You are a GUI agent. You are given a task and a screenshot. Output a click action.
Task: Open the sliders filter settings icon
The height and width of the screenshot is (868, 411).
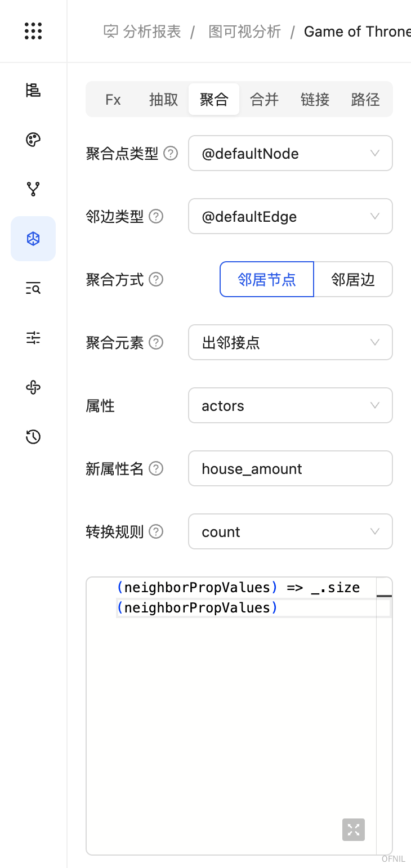[x=33, y=338]
